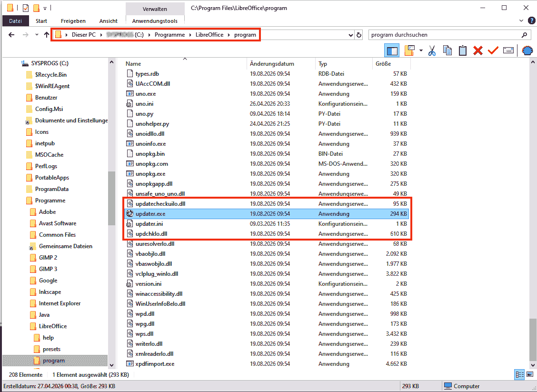Click tree pane scroll down arrow

112,365
